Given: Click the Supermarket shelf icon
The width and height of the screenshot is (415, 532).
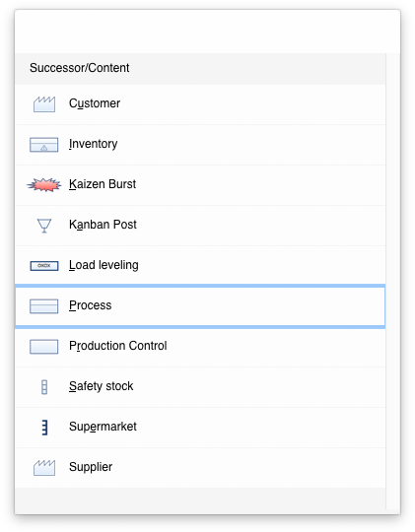Looking at the screenshot, I should pyautogui.click(x=44, y=428).
